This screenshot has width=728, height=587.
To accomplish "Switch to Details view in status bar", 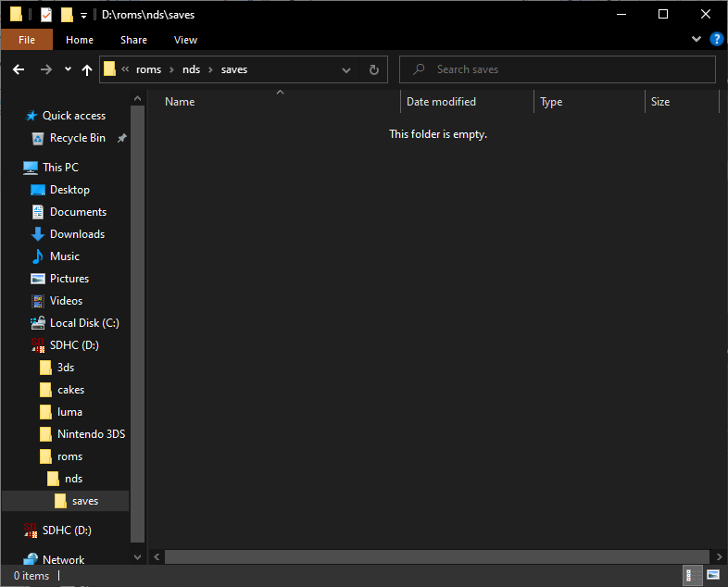I will (692, 575).
